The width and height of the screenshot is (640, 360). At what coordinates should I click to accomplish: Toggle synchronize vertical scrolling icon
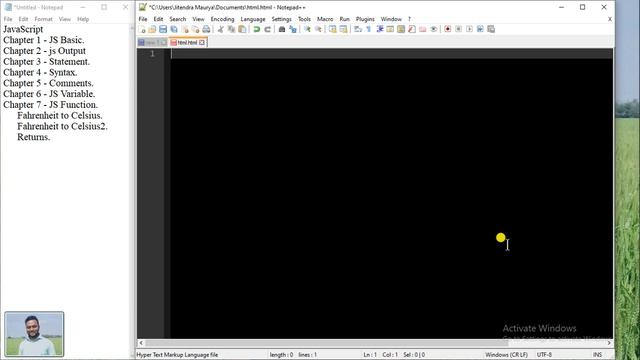coord(333,29)
